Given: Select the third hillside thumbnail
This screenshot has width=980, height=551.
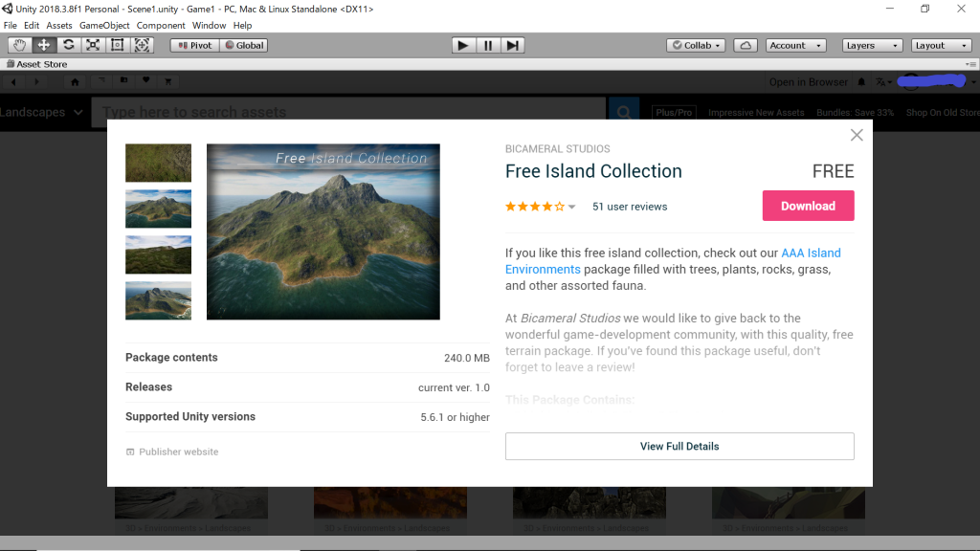Looking at the screenshot, I should coord(158,254).
